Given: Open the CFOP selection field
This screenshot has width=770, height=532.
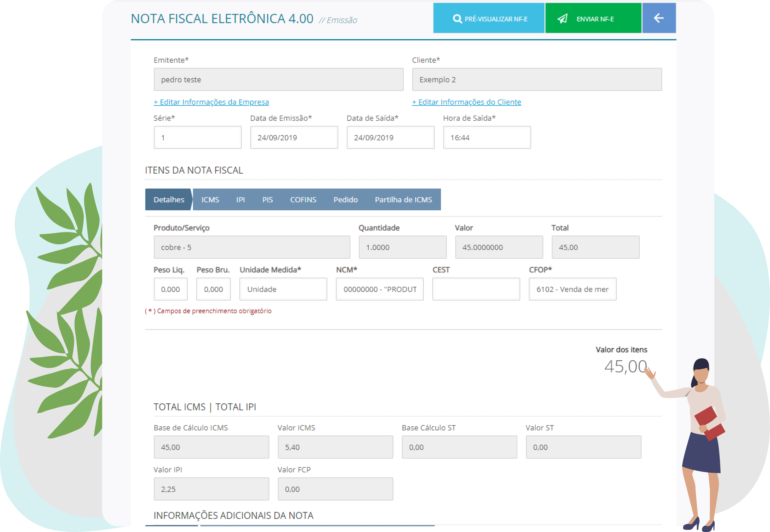Looking at the screenshot, I should 572,289.
